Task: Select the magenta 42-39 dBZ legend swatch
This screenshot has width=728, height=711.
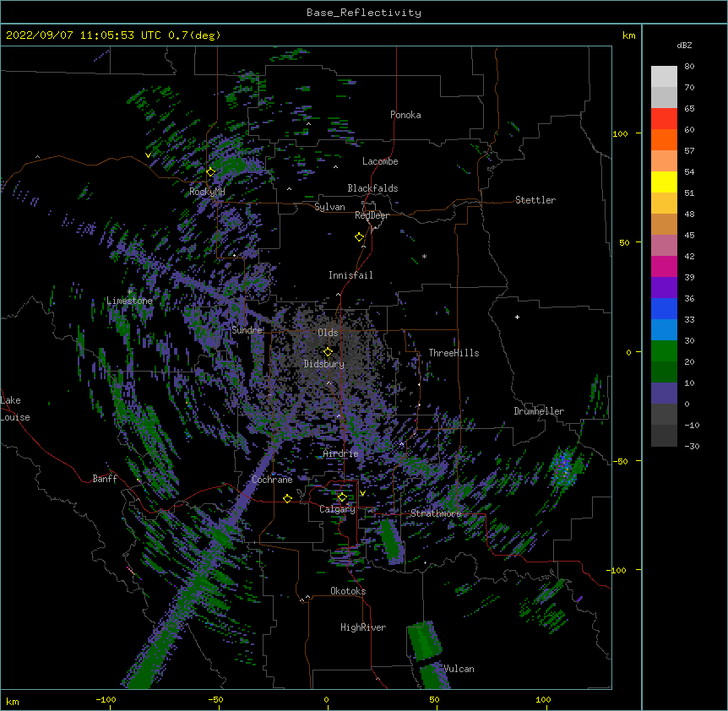Action: pos(664,266)
